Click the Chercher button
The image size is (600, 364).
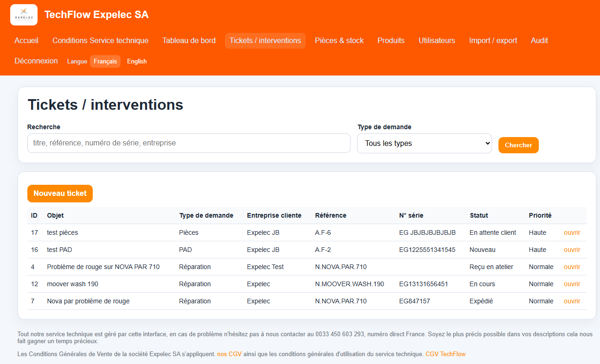pos(518,145)
